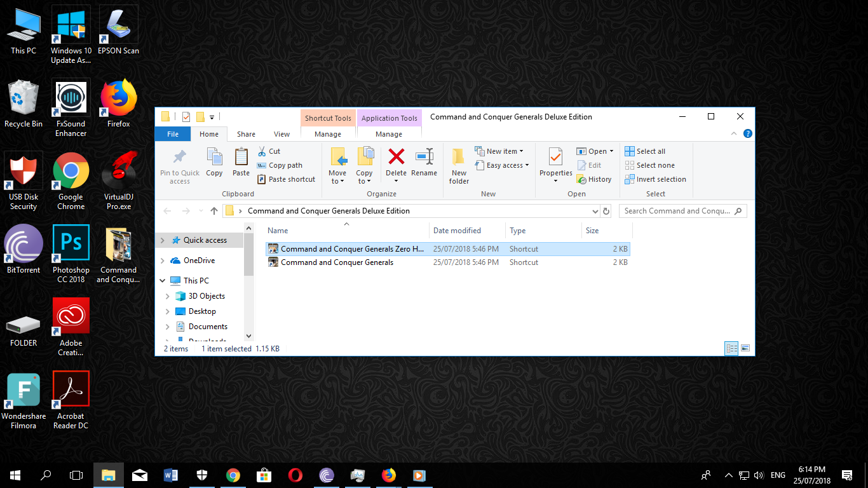Select the Wondershare Filmora desktop icon
868x488 pixels.
pos(24,401)
